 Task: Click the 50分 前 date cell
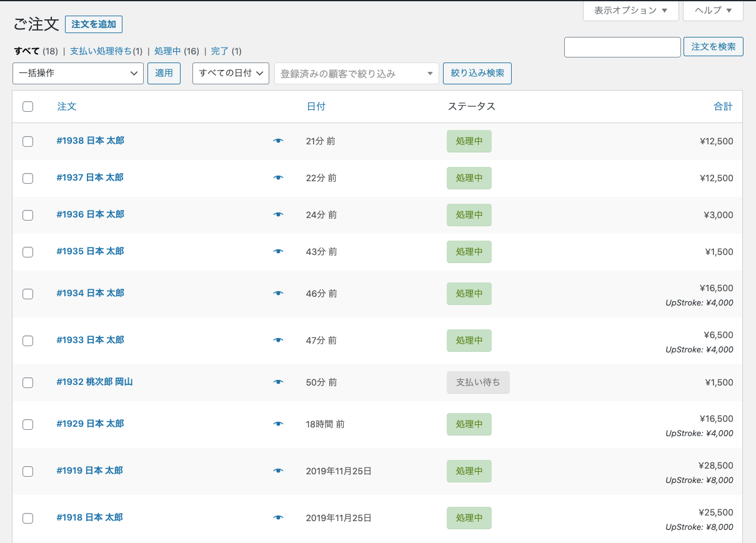click(322, 382)
